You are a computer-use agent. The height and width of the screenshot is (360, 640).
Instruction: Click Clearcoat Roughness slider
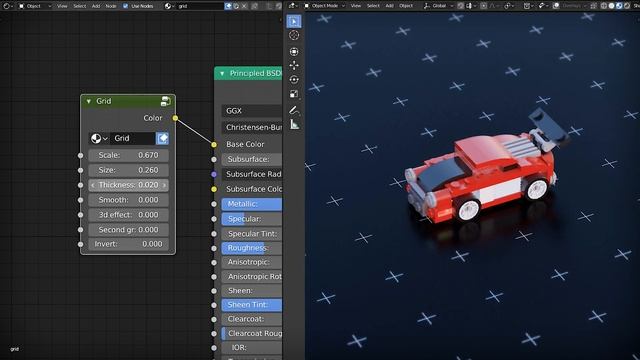click(x=252, y=333)
